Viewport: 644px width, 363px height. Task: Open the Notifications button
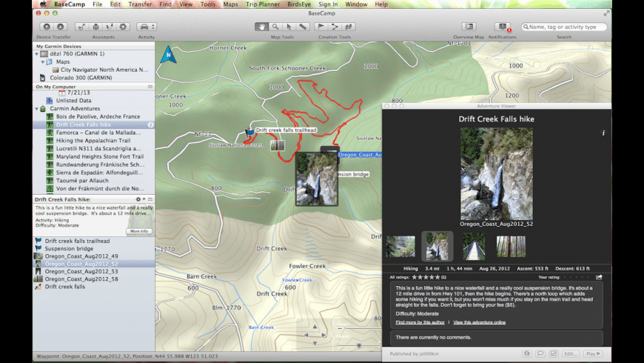click(503, 27)
